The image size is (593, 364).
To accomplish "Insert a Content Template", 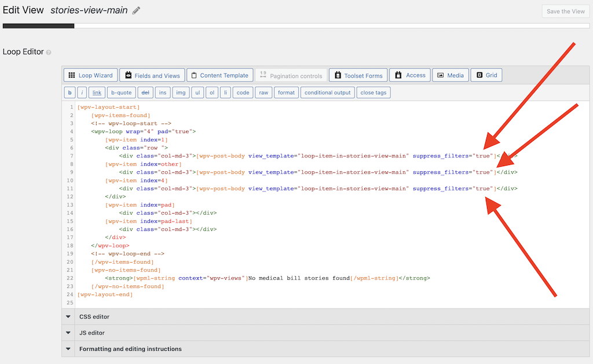I will tap(220, 75).
